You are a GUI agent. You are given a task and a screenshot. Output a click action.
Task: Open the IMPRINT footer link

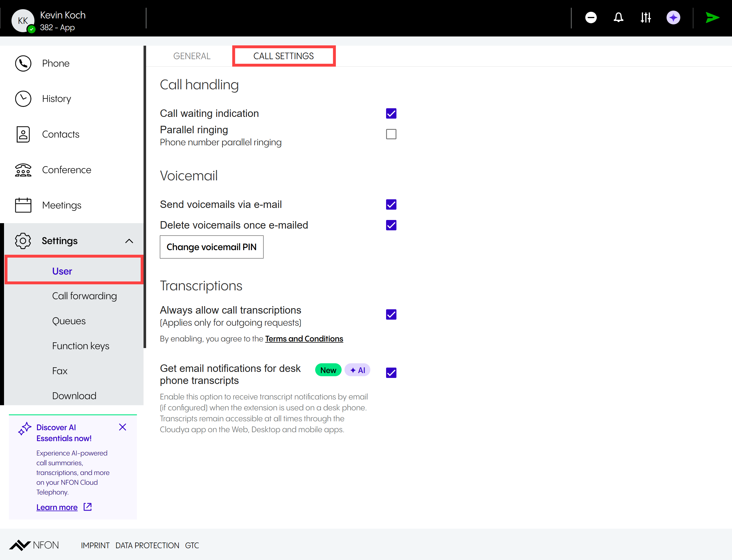(x=95, y=545)
